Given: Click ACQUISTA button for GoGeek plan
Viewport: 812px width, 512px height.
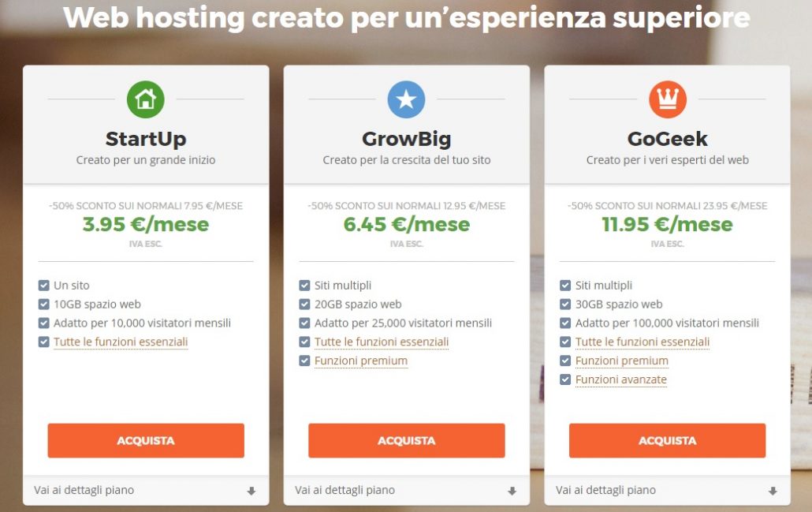Looking at the screenshot, I should pyautogui.click(x=668, y=440).
